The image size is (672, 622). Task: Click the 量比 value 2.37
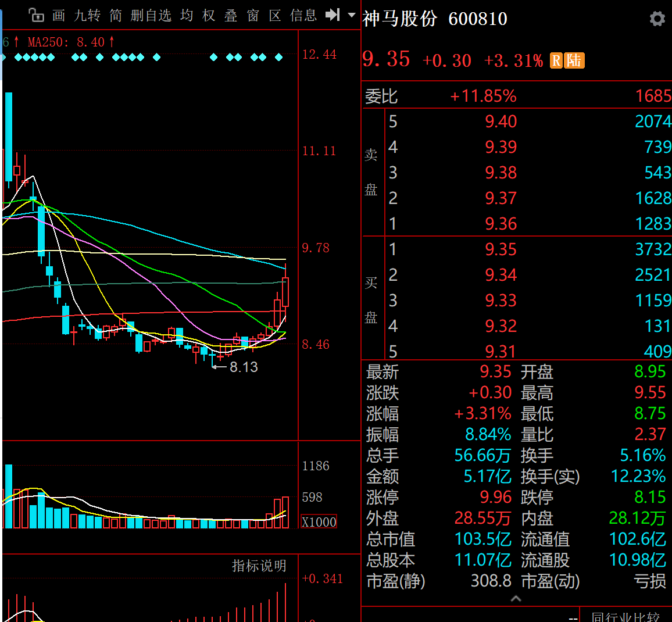click(650, 435)
